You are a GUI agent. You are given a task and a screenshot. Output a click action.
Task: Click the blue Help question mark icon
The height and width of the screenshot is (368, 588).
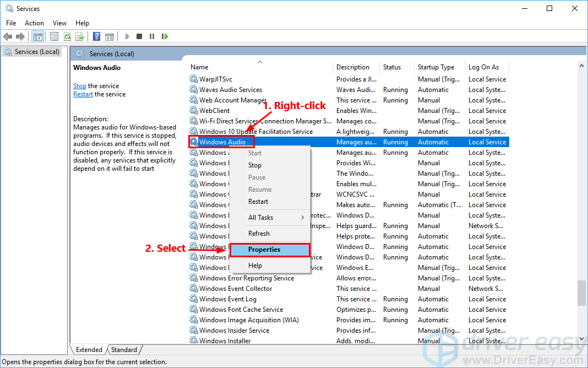pos(97,36)
